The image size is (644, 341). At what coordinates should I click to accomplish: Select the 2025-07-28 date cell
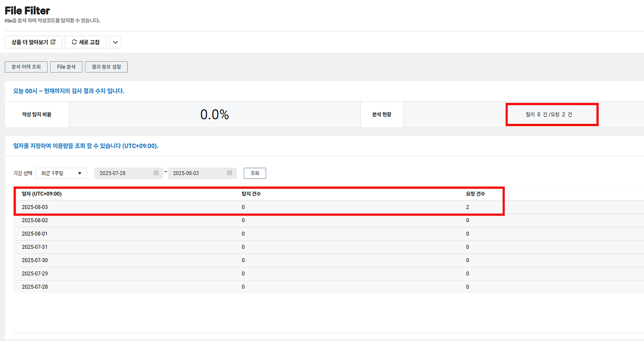click(x=35, y=287)
